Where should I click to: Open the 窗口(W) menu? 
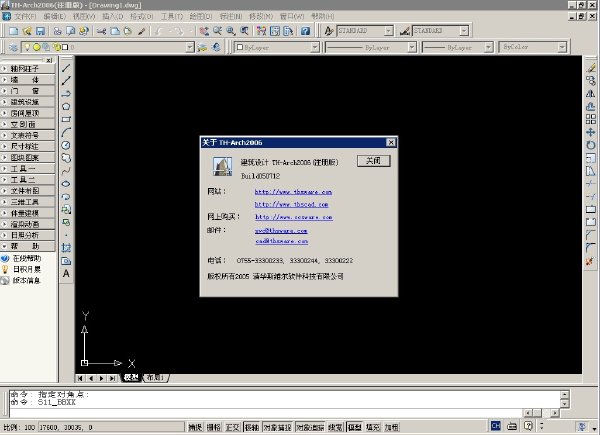(292, 16)
